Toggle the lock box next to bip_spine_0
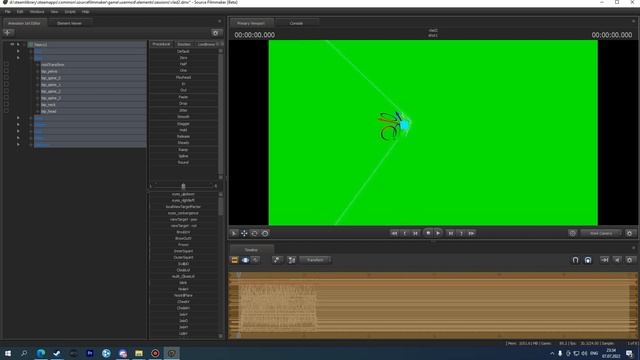 [6, 78]
